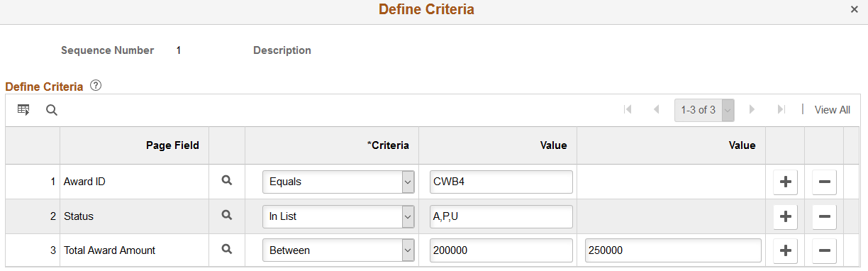Go to previous page of grid
868x271 pixels.
pos(656,110)
